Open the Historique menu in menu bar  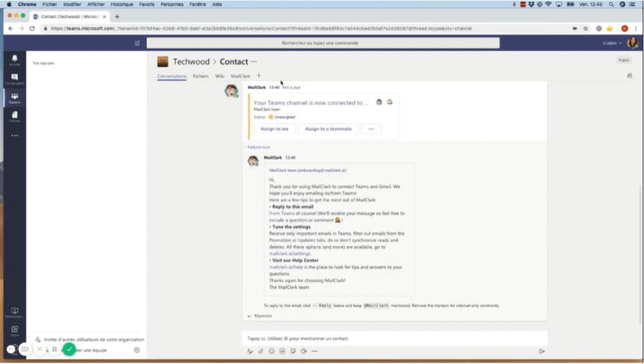tap(122, 4)
